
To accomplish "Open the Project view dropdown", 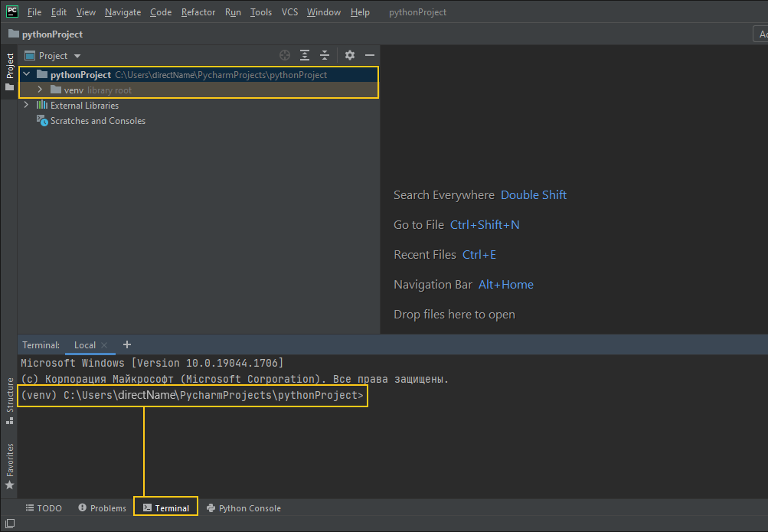I will [x=53, y=56].
